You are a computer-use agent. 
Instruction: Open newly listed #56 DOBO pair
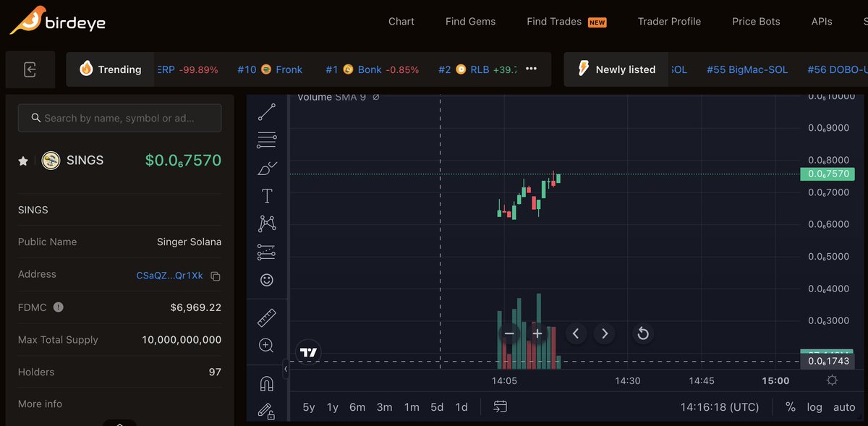(838, 69)
